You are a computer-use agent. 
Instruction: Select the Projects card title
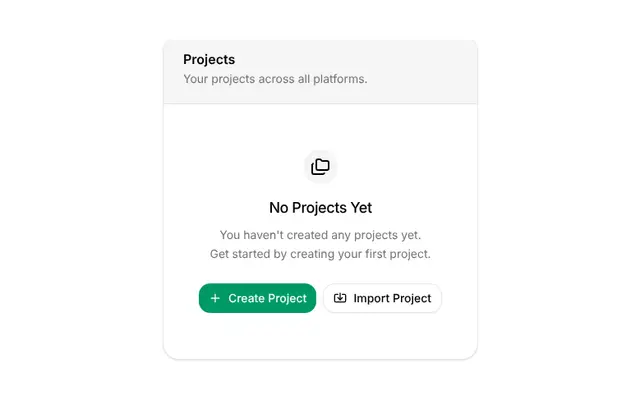click(x=209, y=60)
